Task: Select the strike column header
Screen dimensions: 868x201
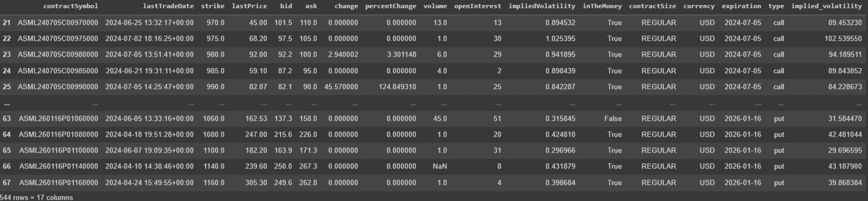Action: 213,6
